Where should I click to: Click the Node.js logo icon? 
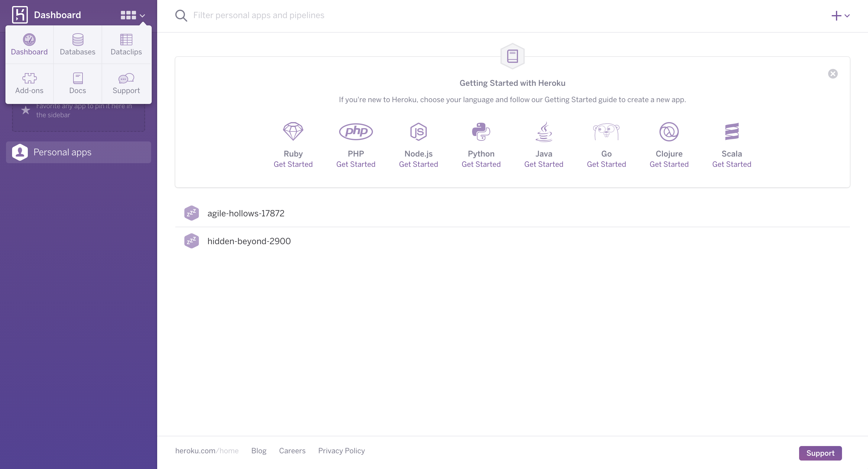(419, 131)
